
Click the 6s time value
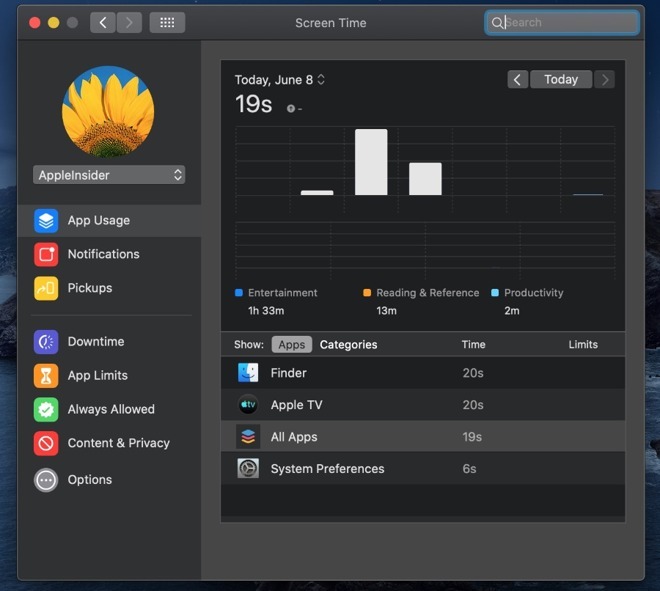[x=469, y=469]
